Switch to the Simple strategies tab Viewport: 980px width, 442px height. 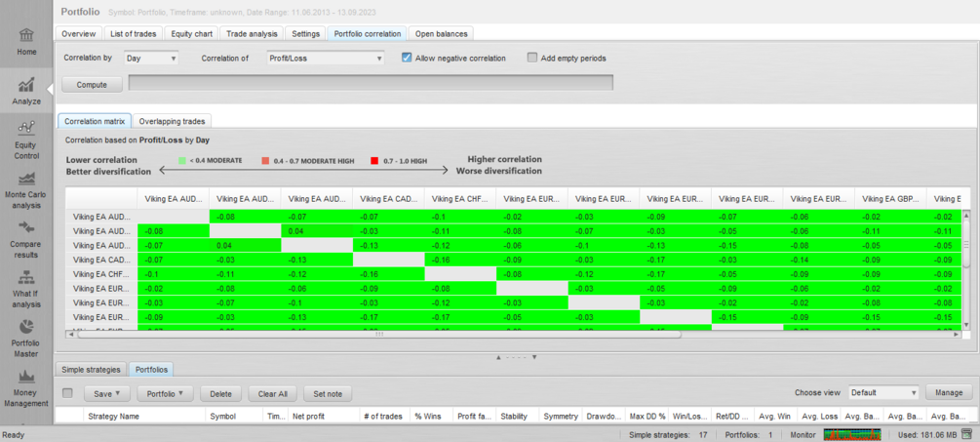click(x=91, y=370)
